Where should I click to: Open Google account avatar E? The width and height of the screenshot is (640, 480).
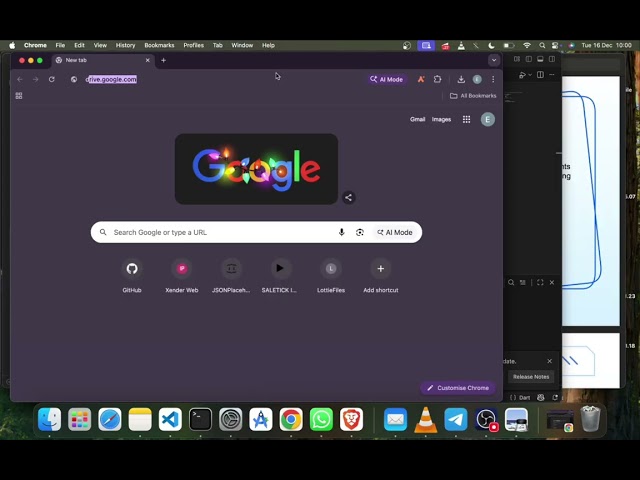[487, 119]
